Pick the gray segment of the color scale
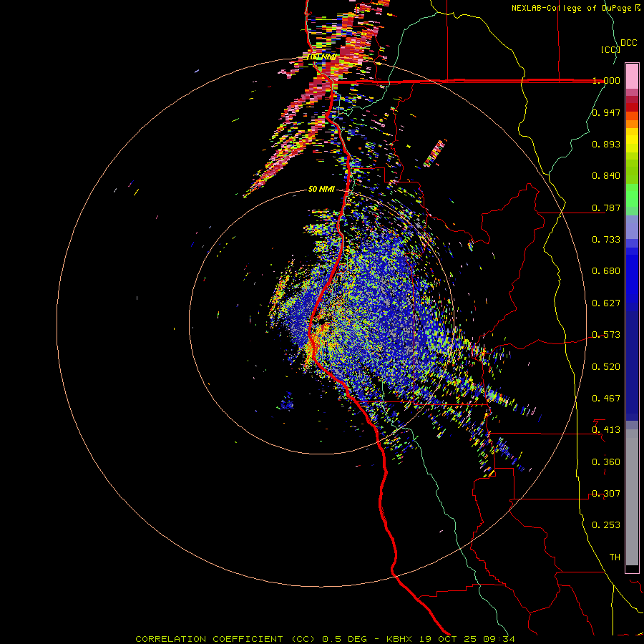The height and width of the screenshot is (644, 644). (x=632, y=497)
